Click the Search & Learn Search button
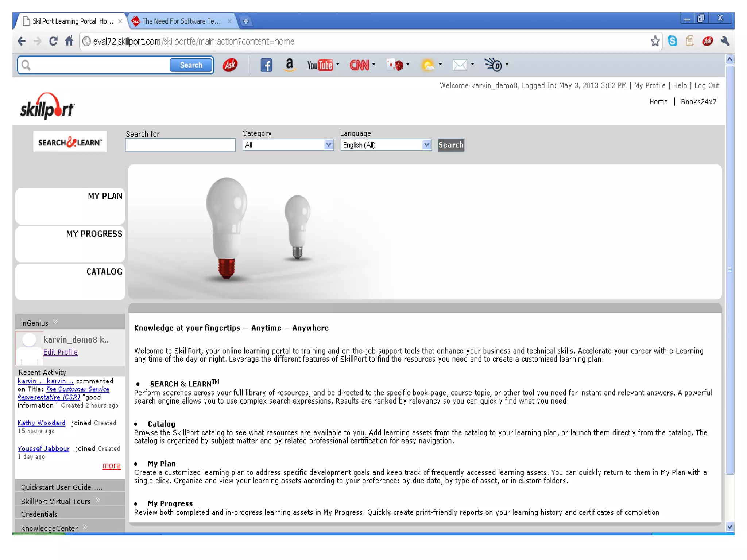 [x=450, y=145]
